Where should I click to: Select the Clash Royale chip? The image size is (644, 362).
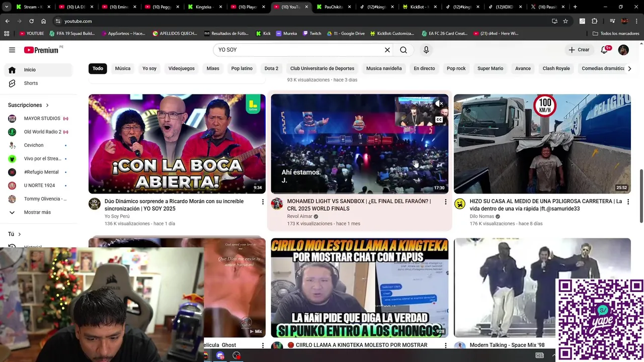click(x=556, y=68)
